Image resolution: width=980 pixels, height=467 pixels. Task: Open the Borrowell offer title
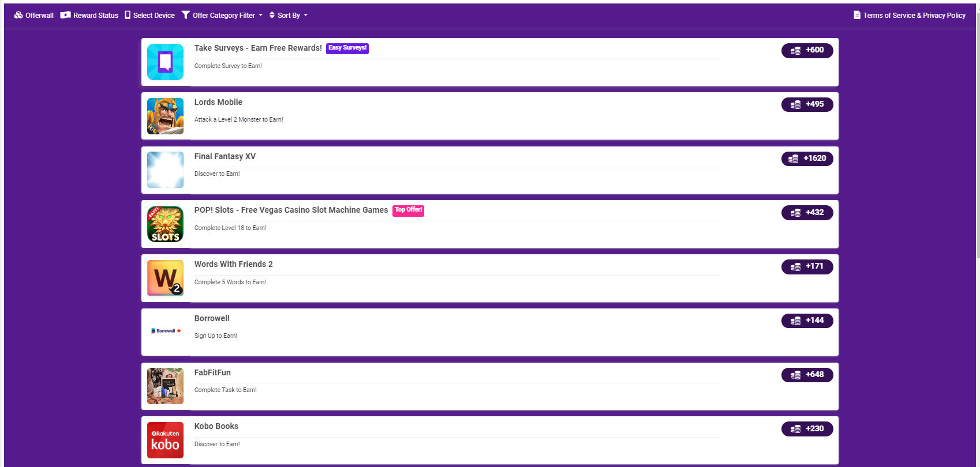coord(212,318)
